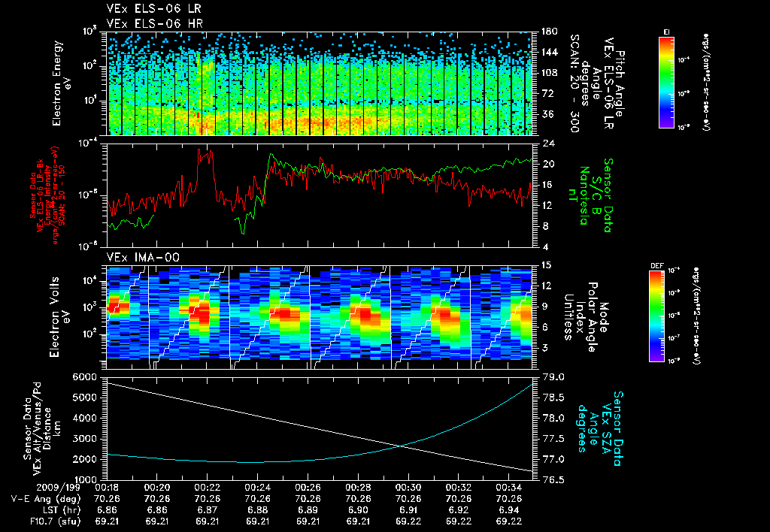Click the 'LST (hr)' row label

point(60,510)
